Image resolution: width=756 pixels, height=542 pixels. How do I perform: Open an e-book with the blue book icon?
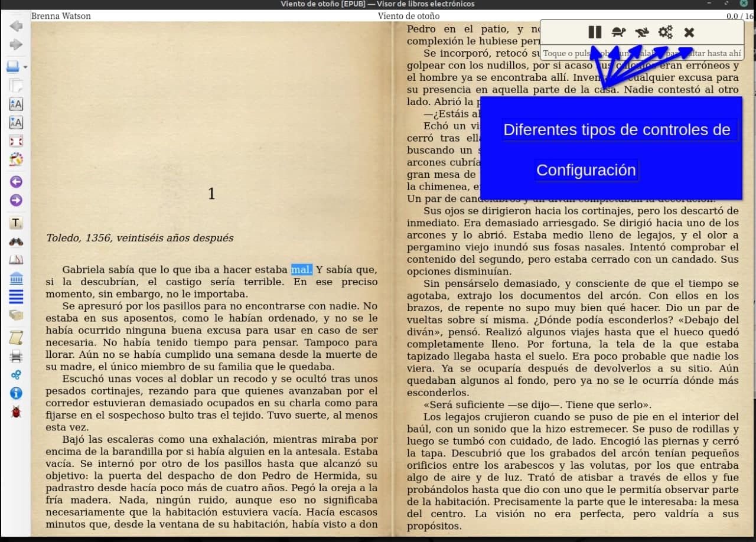click(13, 66)
